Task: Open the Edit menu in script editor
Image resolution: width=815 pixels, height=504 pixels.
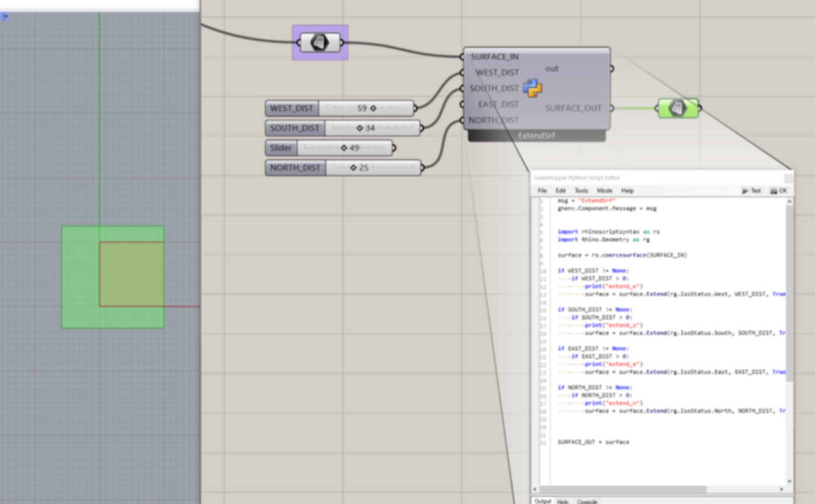Action: click(x=560, y=191)
